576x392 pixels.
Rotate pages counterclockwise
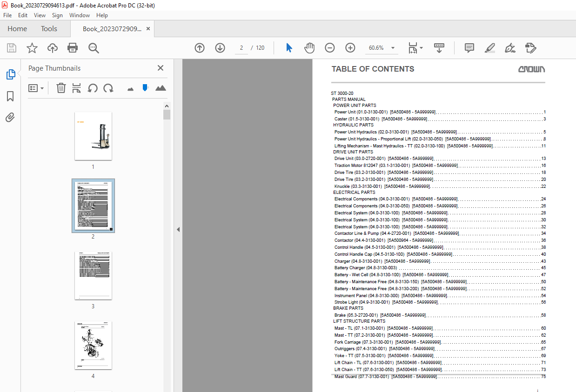93,88
